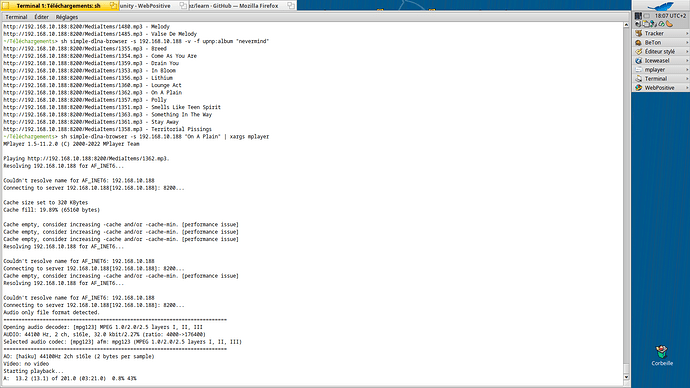Open the Haiku leaf Deskbar menu
Image resolution: width=690 pixels, height=388 pixels.
661,6
